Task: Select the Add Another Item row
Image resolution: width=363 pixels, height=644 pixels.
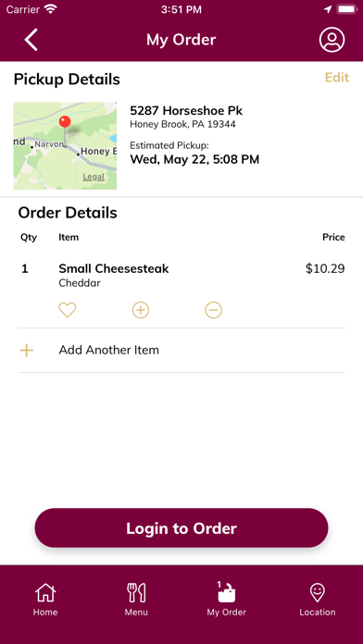Action: (x=181, y=351)
